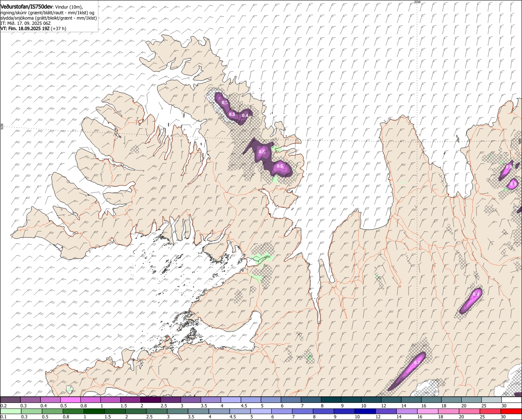Click the 'VT: Fim. 18.09.2025 19Z' valid time

point(25,29)
